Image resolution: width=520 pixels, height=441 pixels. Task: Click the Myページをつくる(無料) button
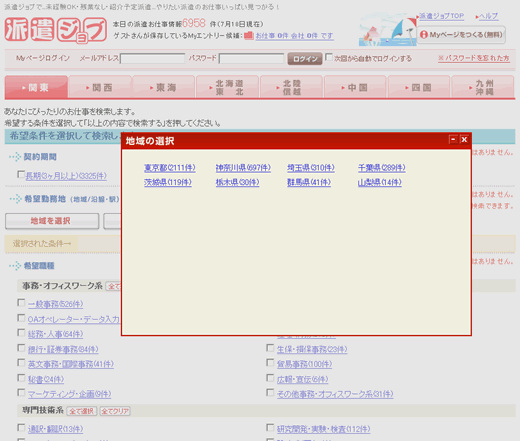(x=461, y=35)
